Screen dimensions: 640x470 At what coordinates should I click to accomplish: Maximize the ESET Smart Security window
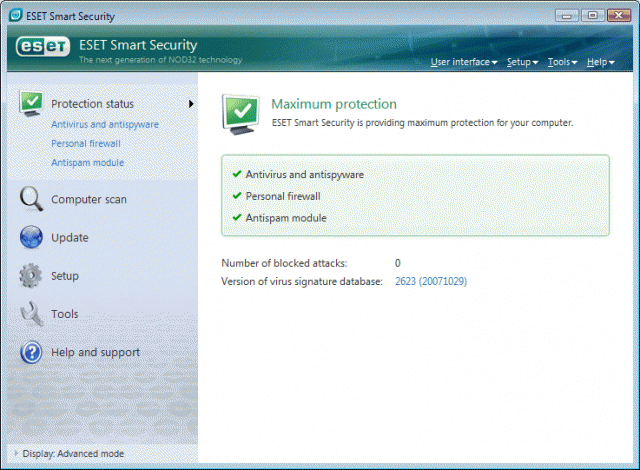(592, 16)
